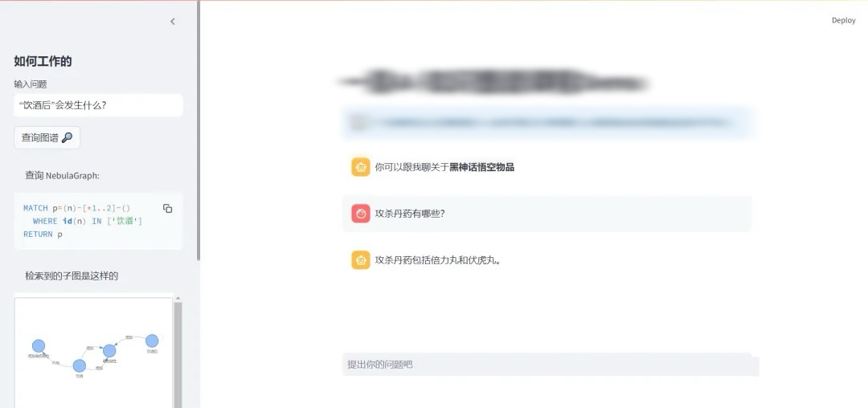Copy the NebulaGraph MATCH query code
Screen dimensions: 868x408
pos(168,209)
